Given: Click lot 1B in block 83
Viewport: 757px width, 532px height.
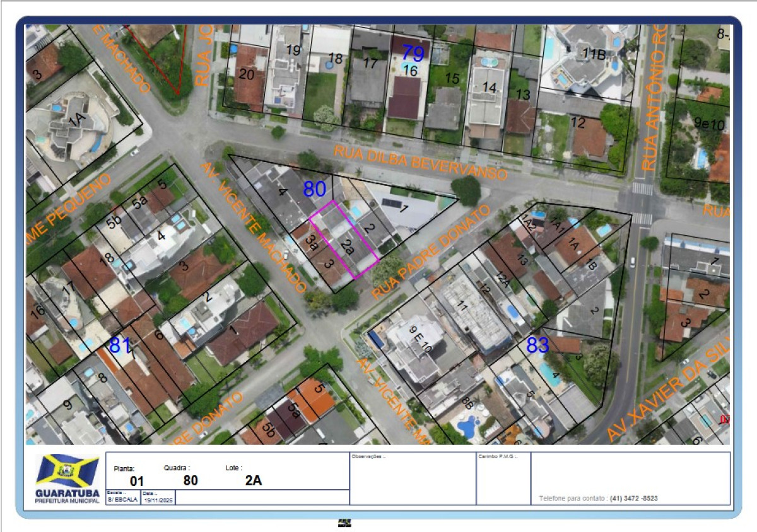Looking at the screenshot, I should click(x=591, y=264).
